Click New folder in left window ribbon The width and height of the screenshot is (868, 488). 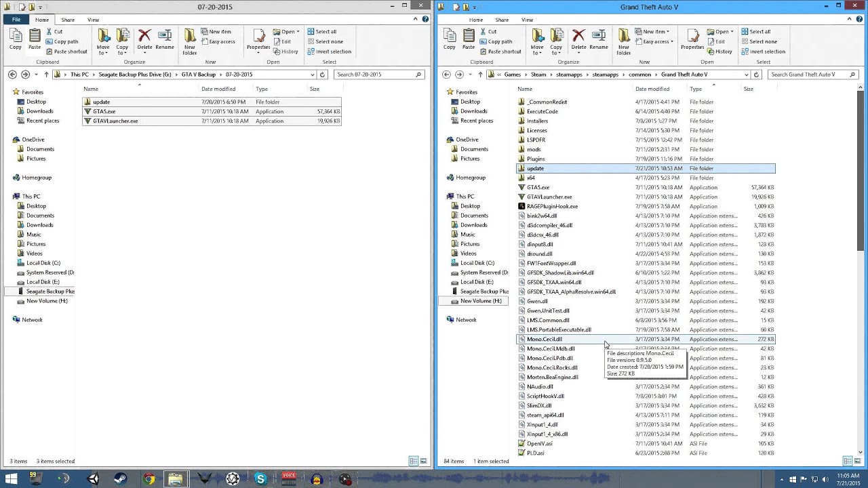(x=190, y=42)
